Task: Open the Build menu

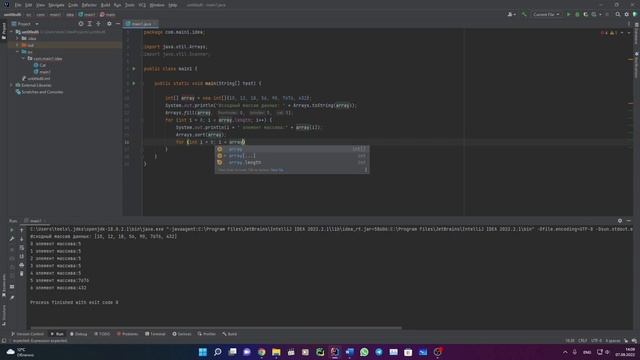Action: pos(105,5)
